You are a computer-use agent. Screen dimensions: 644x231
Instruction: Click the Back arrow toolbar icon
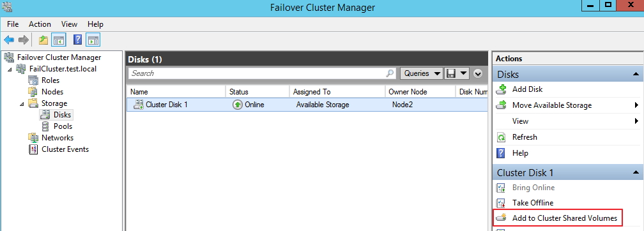tap(9, 40)
